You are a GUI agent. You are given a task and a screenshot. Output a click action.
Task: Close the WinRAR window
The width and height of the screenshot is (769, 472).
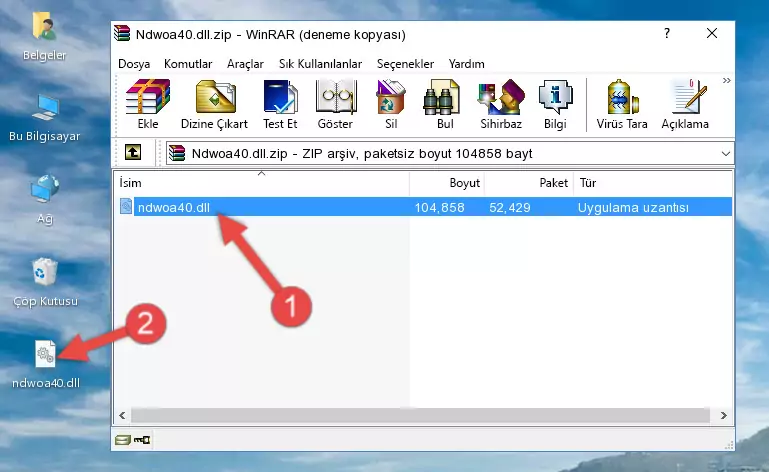[x=712, y=33]
